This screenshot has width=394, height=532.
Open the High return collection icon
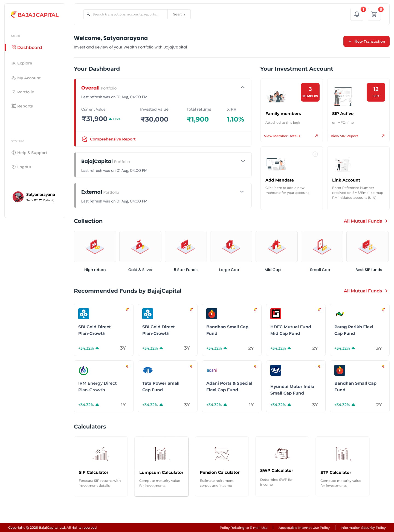click(x=95, y=246)
